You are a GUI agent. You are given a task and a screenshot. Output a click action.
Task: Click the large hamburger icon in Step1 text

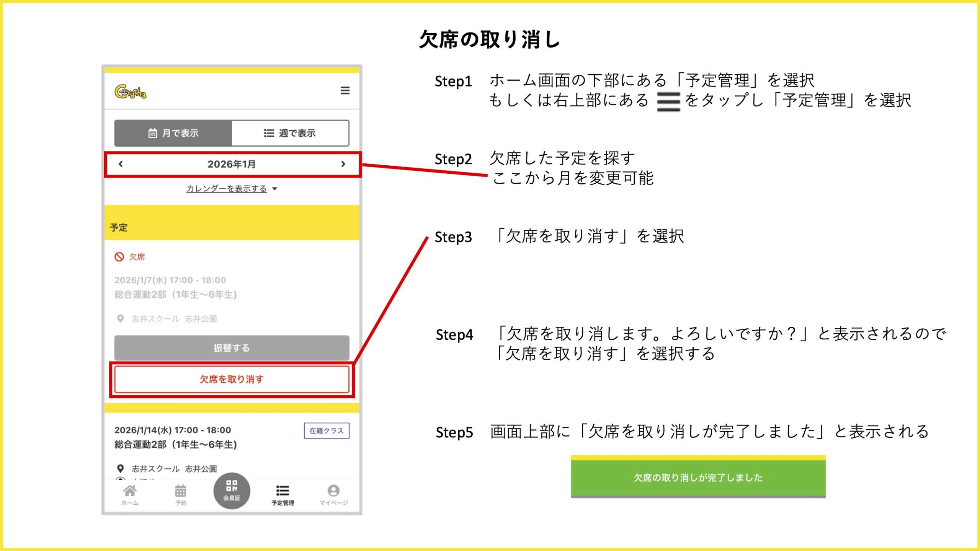[668, 102]
